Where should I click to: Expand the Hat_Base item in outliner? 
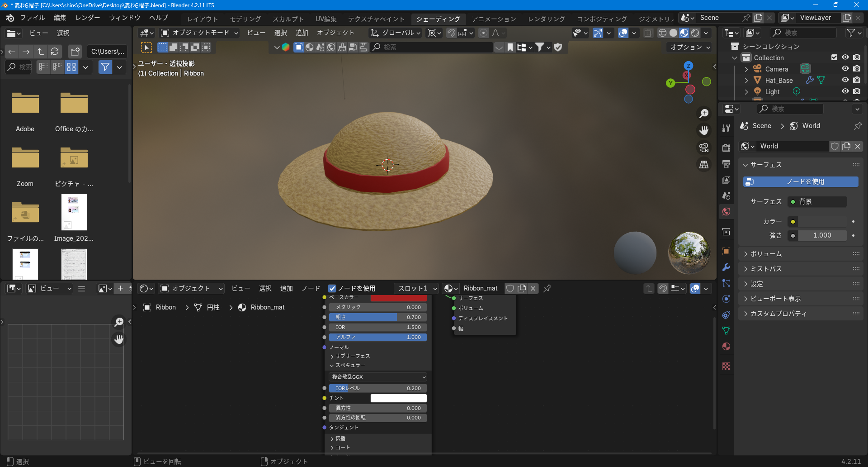[746, 81]
